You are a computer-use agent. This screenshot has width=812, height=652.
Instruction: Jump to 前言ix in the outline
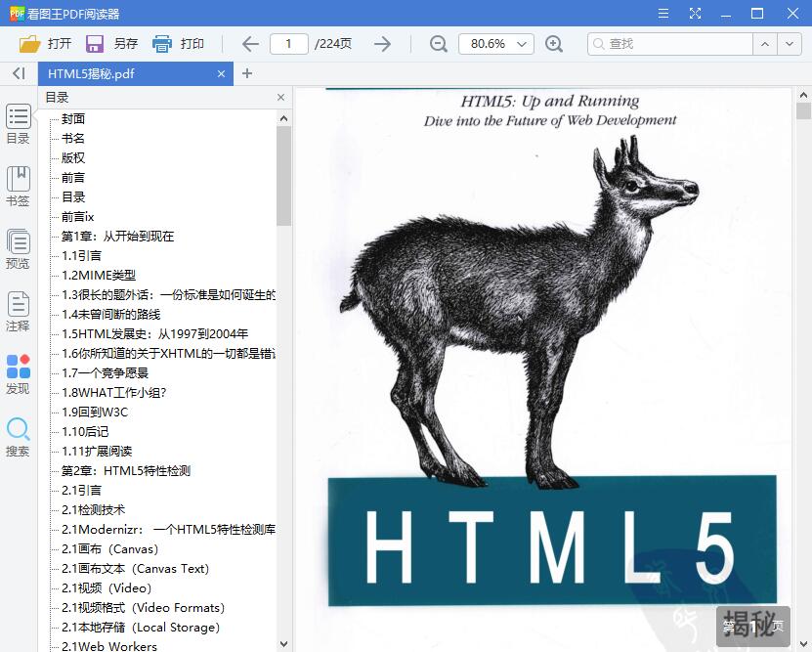tap(77, 216)
